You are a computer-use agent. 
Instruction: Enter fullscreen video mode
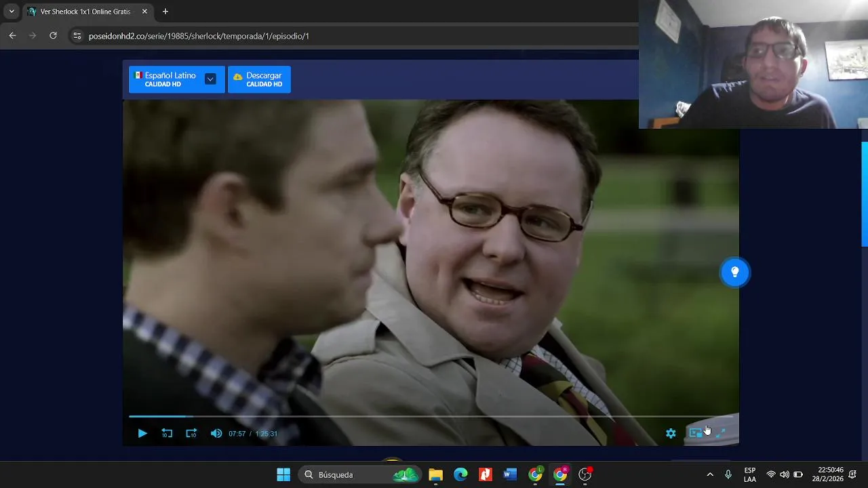click(720, 433)
